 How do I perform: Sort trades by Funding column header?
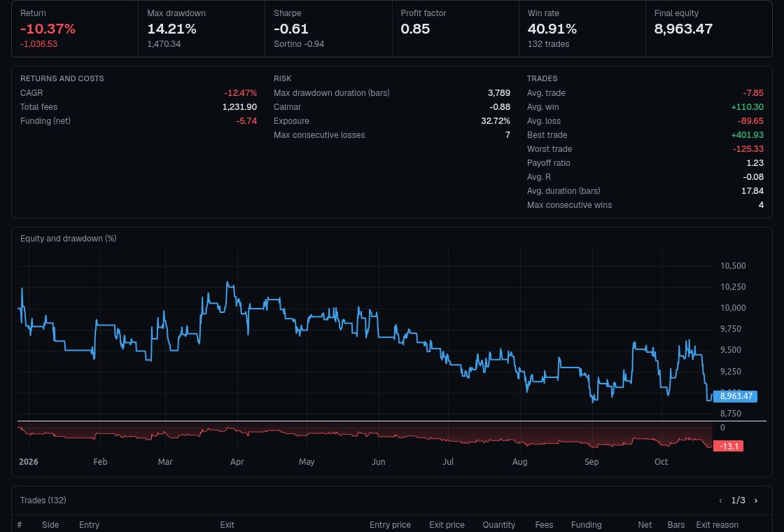click(586, 524)
